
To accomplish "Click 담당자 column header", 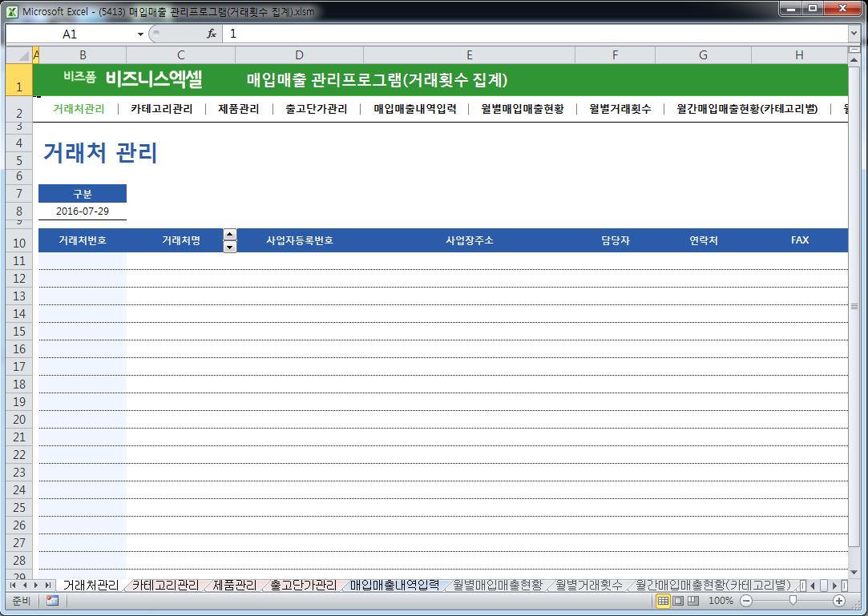I will tap(615, 240).
